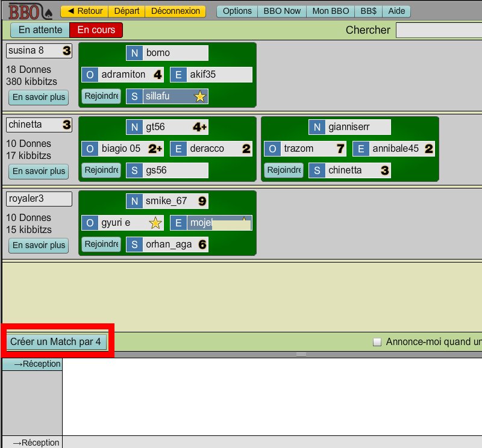482x448 pixels.
Task: Expand the upper Réception message selector
Action: tap(33, 364)
